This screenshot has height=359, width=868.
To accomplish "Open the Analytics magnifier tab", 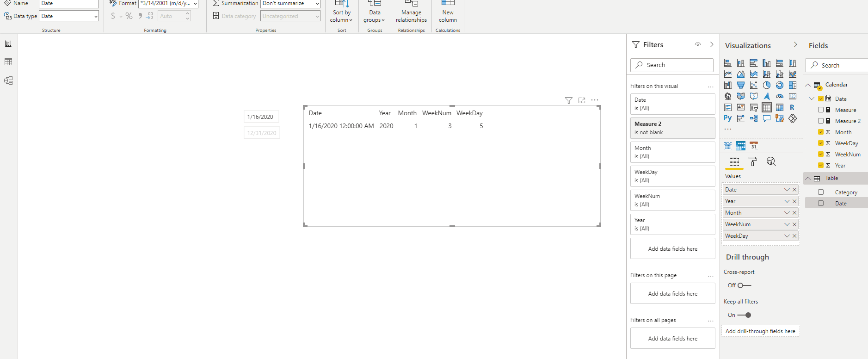I will click(x=771, y=161).
